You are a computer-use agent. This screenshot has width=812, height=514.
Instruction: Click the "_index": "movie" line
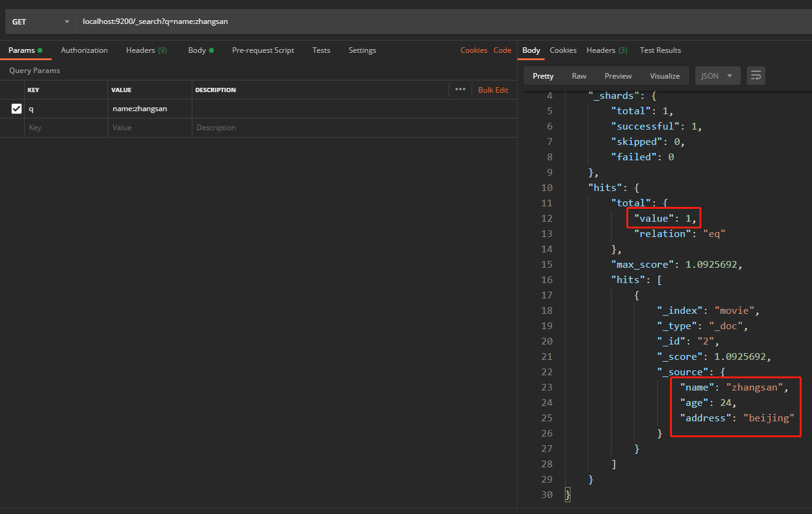point(708,311)
